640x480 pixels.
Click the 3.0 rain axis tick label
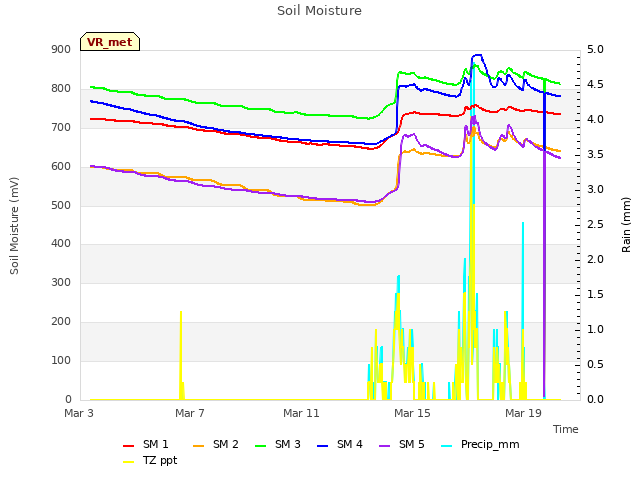point(595,189)
